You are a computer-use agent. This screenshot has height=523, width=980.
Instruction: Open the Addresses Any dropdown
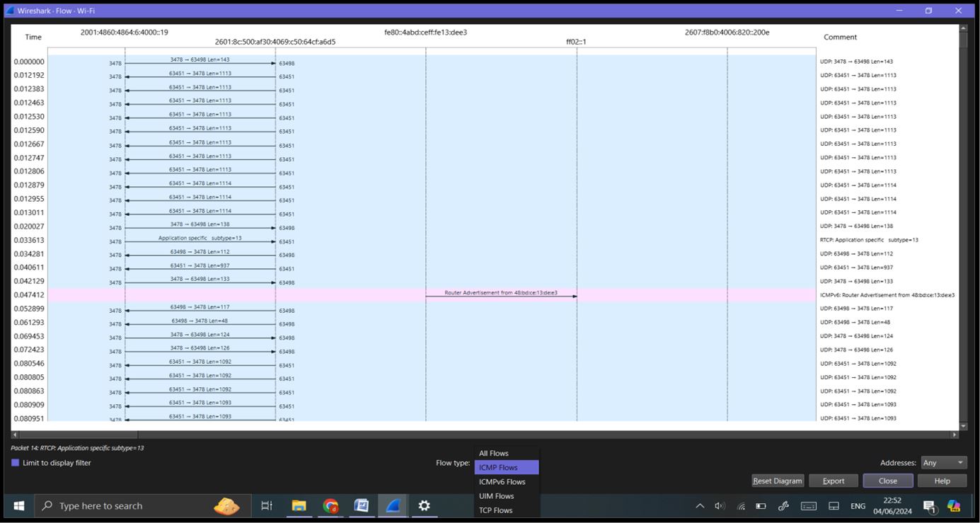point(943,462)
